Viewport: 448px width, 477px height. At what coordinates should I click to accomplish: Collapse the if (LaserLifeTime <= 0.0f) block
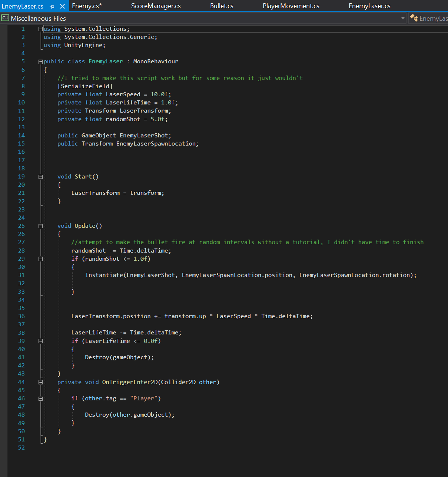(x=40, y=341)
